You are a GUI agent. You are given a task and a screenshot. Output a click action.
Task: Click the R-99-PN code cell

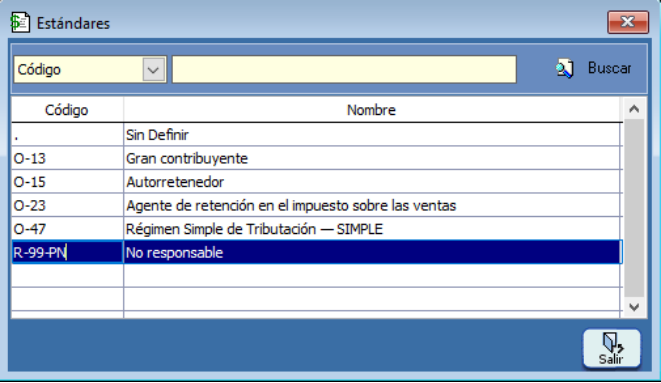coord(67,252)
